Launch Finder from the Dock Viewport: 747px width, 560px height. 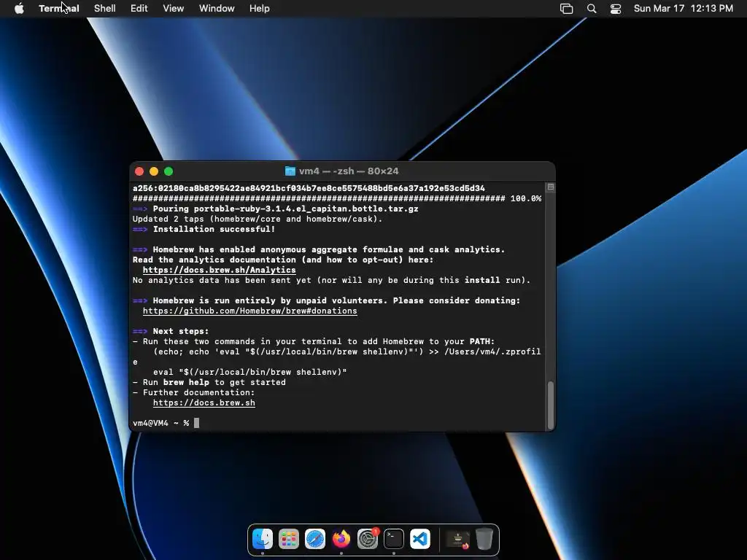coord(263,539)
